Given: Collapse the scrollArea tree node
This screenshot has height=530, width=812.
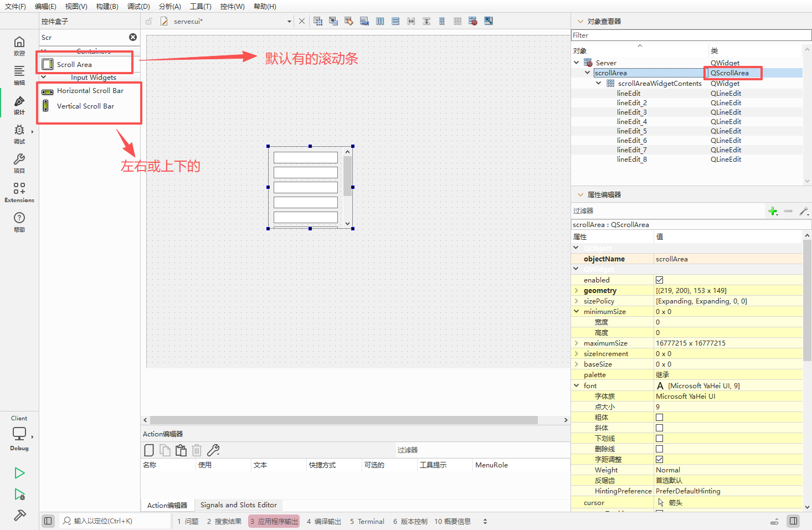Looking at the screenshot, I should coord(588,73).
